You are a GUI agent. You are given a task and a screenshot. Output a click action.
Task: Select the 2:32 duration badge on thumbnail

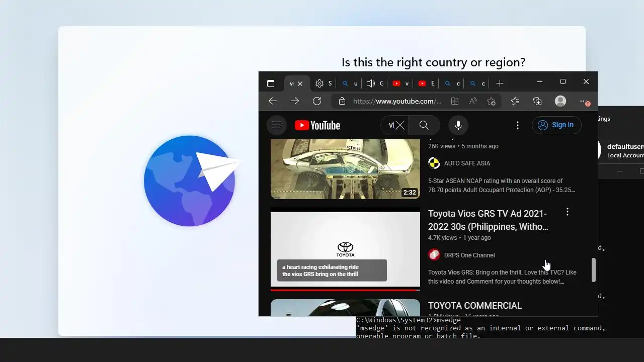pos(410,193)
